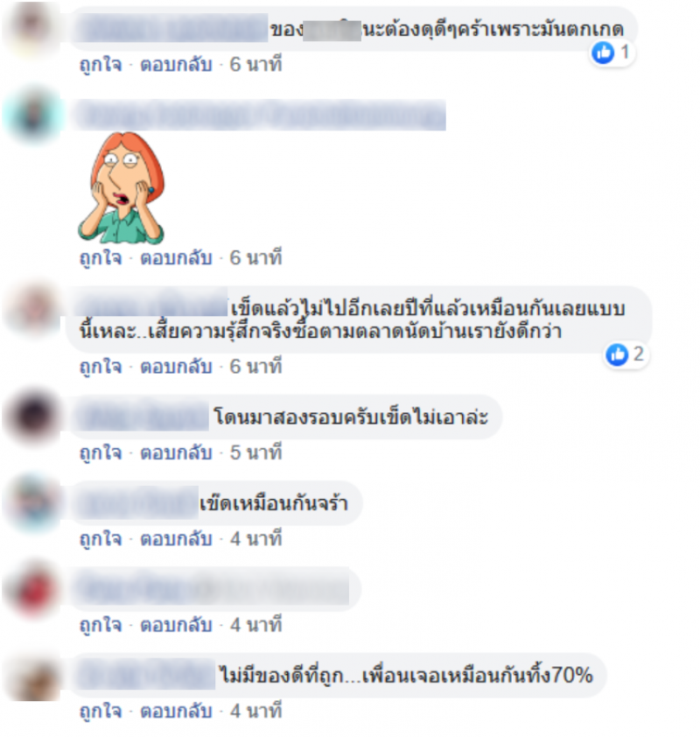Reply to the first comment via ตอบกลับ

click(x=176, y=65)
